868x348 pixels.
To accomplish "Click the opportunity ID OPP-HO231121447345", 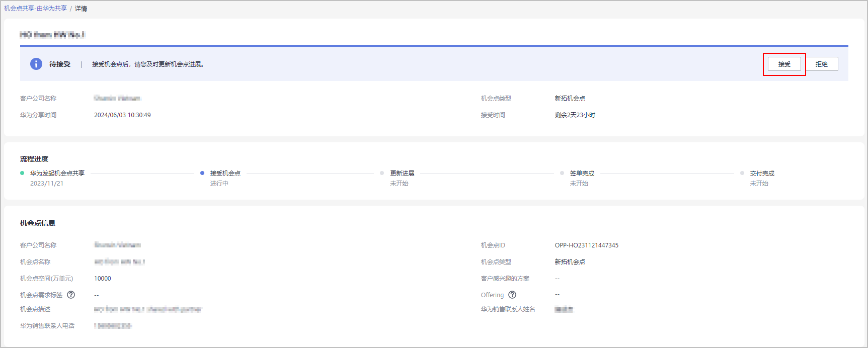I will 586,245.
